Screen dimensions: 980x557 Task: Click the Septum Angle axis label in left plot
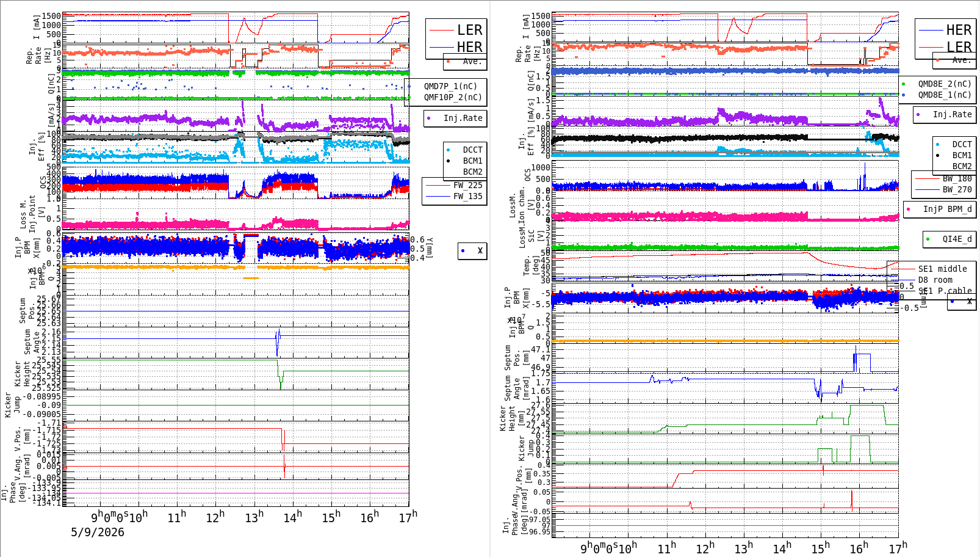point(32,341)
